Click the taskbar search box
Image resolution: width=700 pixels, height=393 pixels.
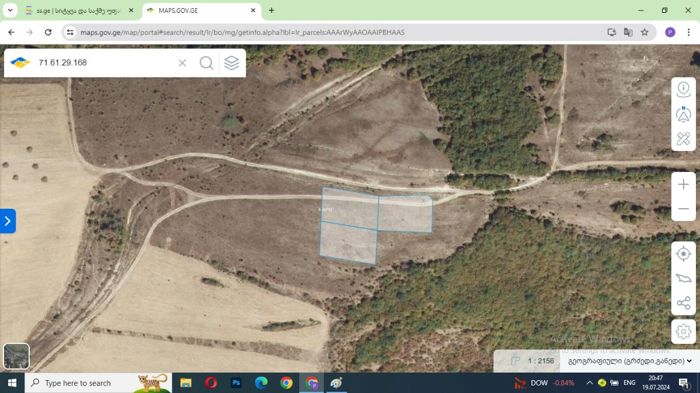(x=98, y=383)
